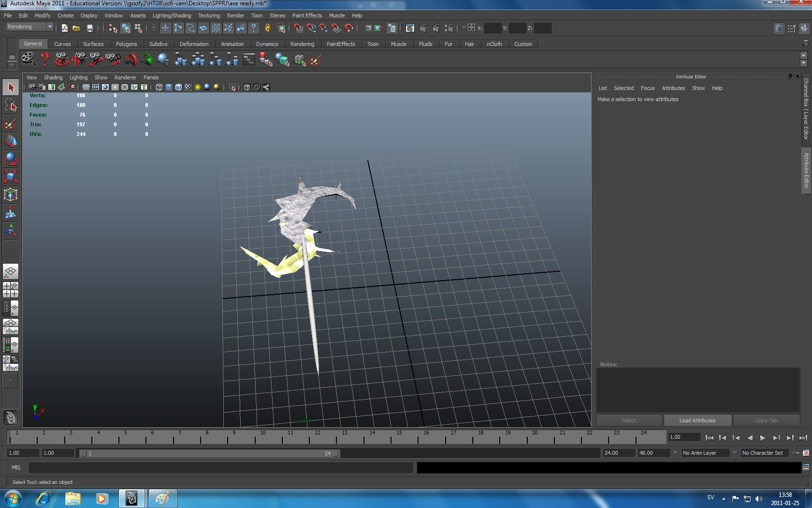Click the current frame 1.00 field
The width and height of the screenshot is (812, 508).
pos(684,437)
